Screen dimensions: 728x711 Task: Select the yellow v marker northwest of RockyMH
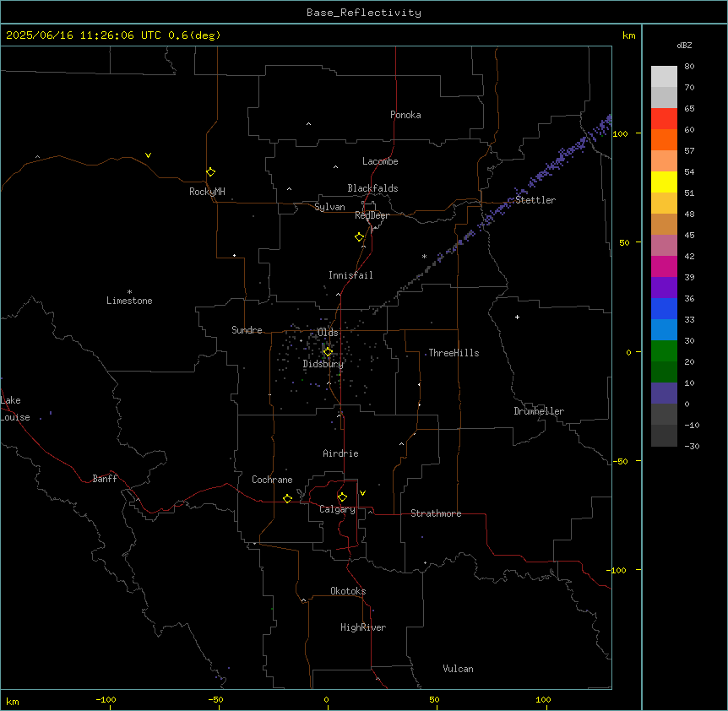pos(148,155)
